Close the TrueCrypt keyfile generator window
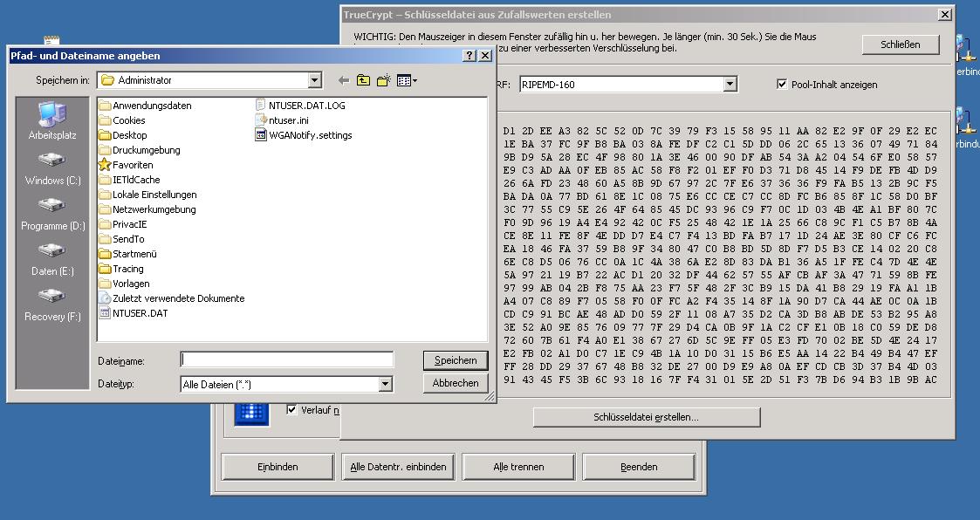This screenshot has width=980, height=520. tap(945, 14)
